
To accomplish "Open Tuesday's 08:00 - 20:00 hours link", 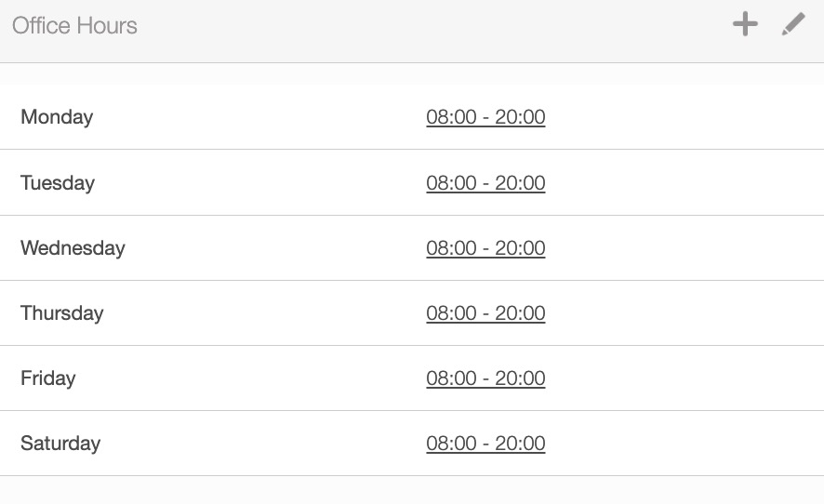I will (x=485, y=183).
